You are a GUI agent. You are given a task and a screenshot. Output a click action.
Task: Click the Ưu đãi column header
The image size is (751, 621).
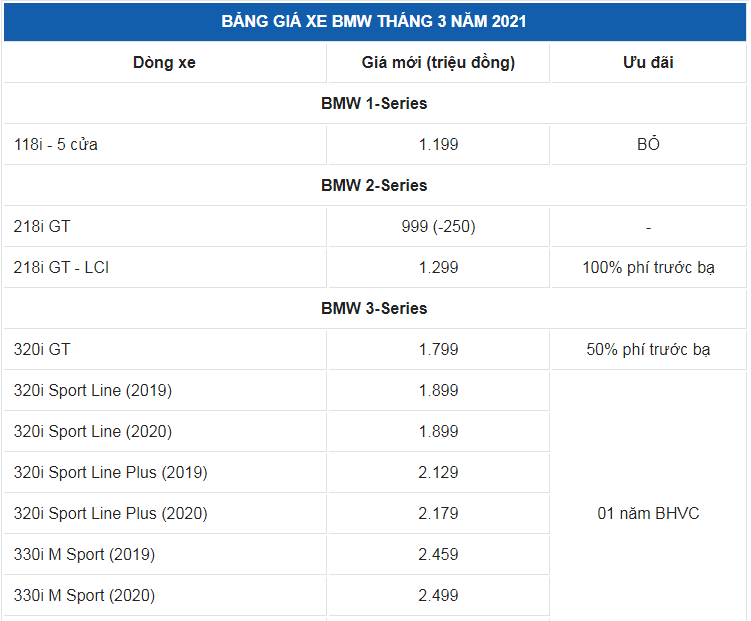(x=649, y=63)
